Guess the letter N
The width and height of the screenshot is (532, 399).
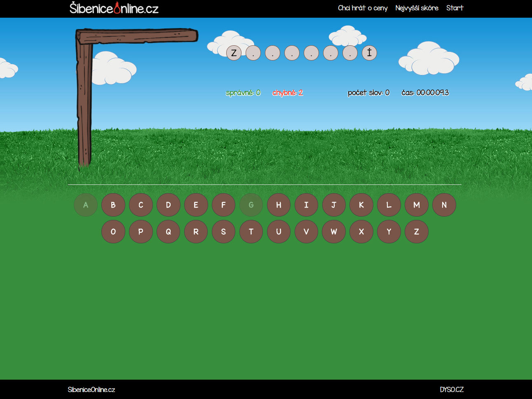click(444, 205)
